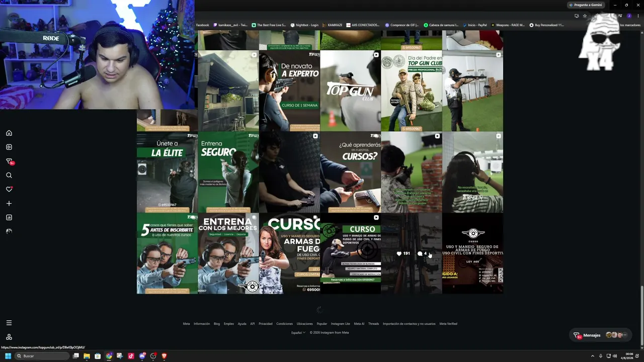Open the Chrome profile avatar
The image size is (644, 362).
point(629,16)
